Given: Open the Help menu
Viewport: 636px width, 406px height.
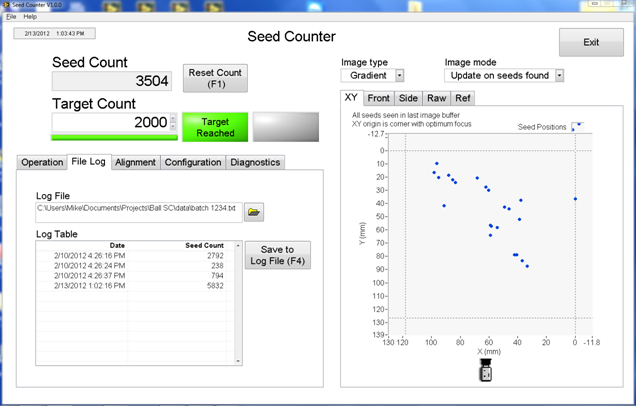Looking at the screenshot, I should pos(30,17).
